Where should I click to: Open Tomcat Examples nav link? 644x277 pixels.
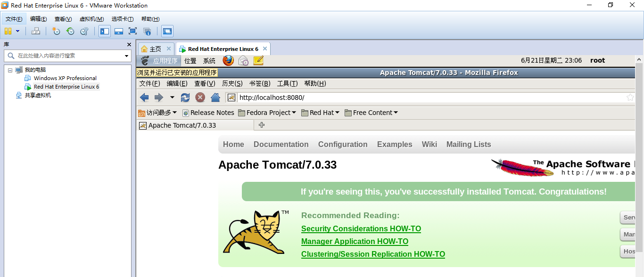pyautogui.click(x=395, y=144)
